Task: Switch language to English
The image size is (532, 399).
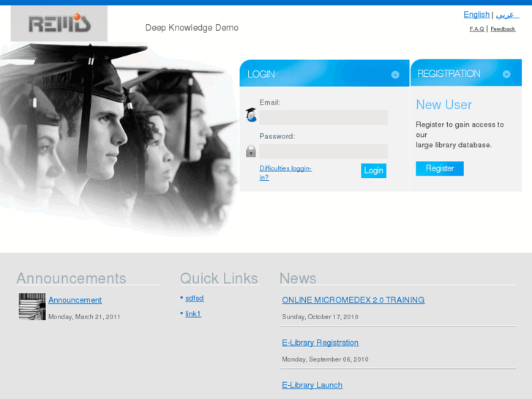Action: point(476,15)
